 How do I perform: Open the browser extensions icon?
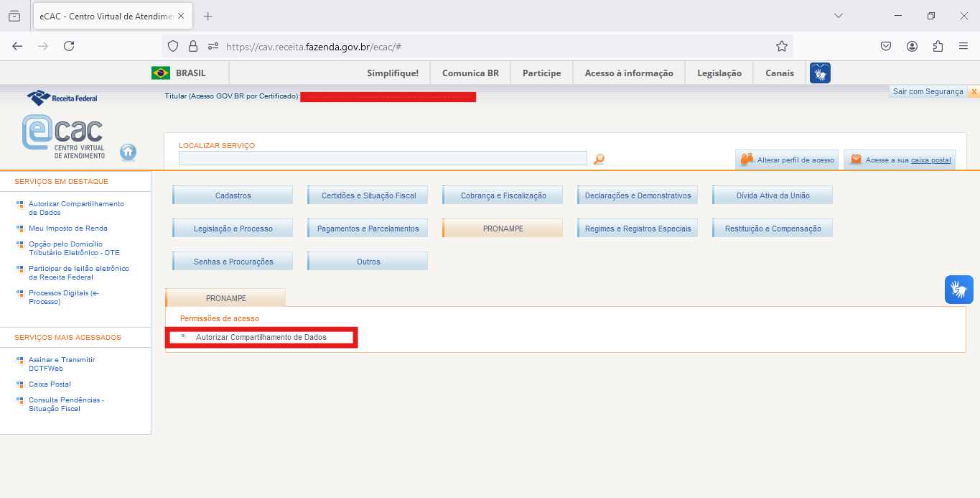click(x=938, y=46)
